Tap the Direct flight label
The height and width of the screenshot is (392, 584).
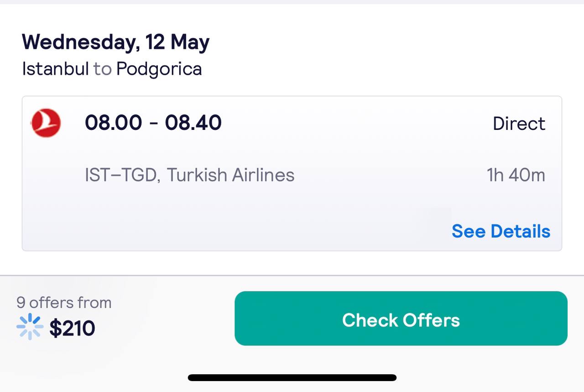519,124
